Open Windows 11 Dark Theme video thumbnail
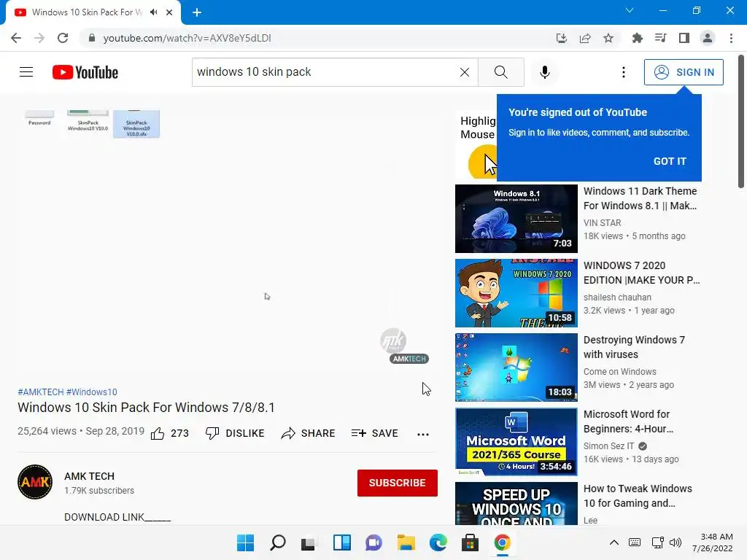Viewport: 747px width, 560px height. click(516, 219)
